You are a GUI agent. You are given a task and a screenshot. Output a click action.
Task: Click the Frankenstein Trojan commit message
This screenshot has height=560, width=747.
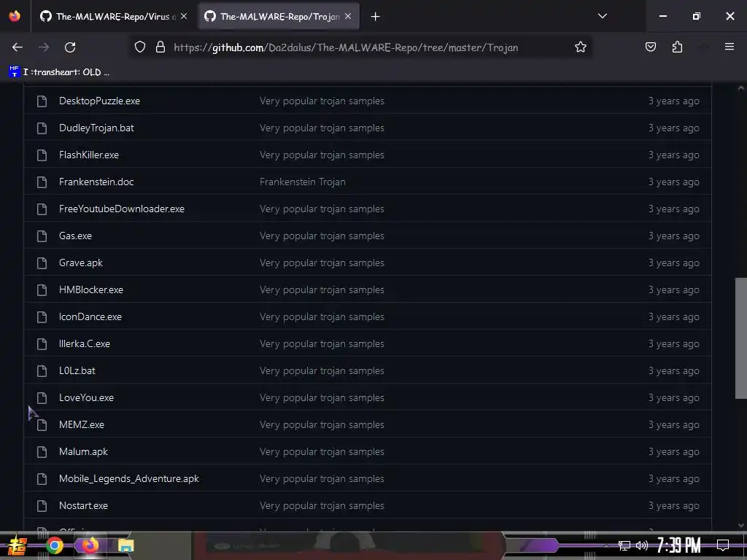303,182
